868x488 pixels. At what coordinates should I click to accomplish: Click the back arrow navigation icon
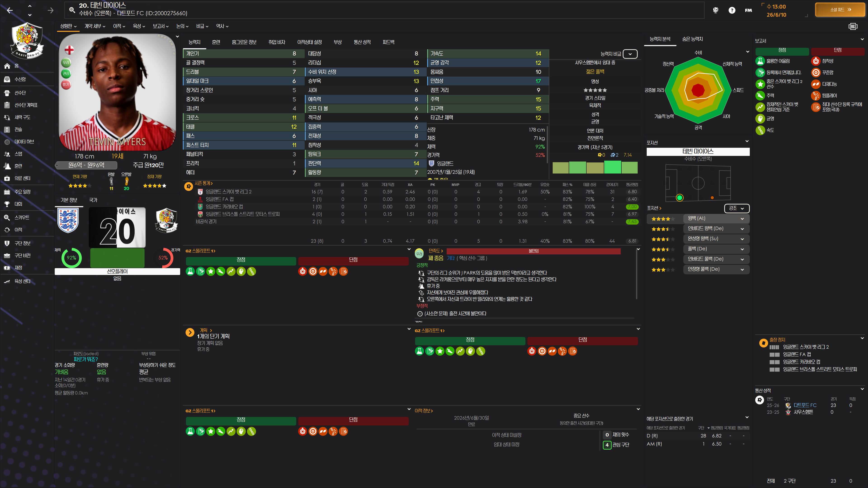[x=10, y=10]
